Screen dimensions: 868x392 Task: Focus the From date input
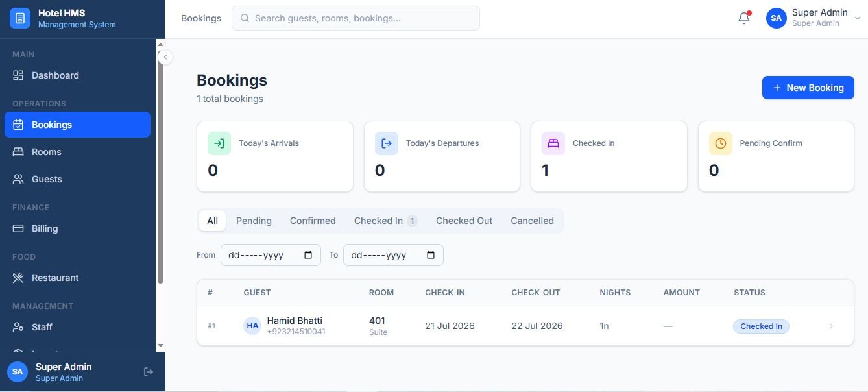pyautogui.click(x=271, y=255)
